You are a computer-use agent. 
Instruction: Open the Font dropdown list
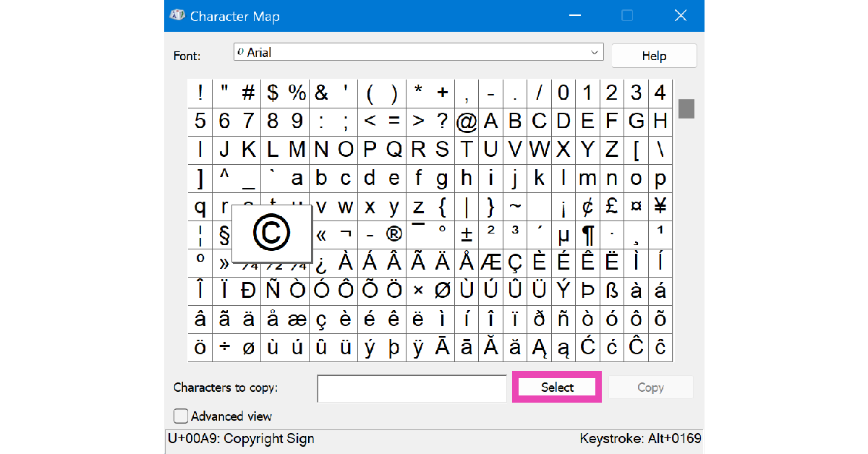point(595,53)
